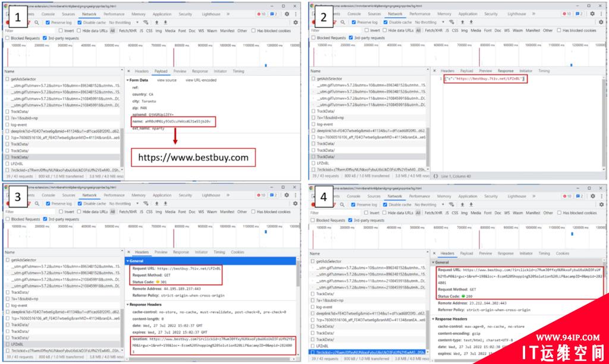The height and width of the screenshot is (364, 609).
Task: Toggle Preserve log checkbox in window 1
Action: coord(48,23)
